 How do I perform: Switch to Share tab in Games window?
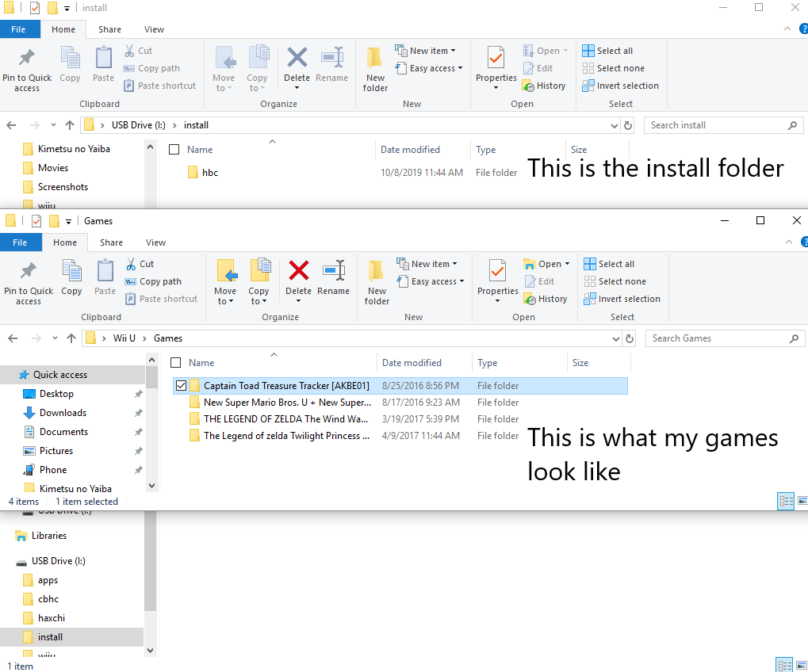point(111,242)
